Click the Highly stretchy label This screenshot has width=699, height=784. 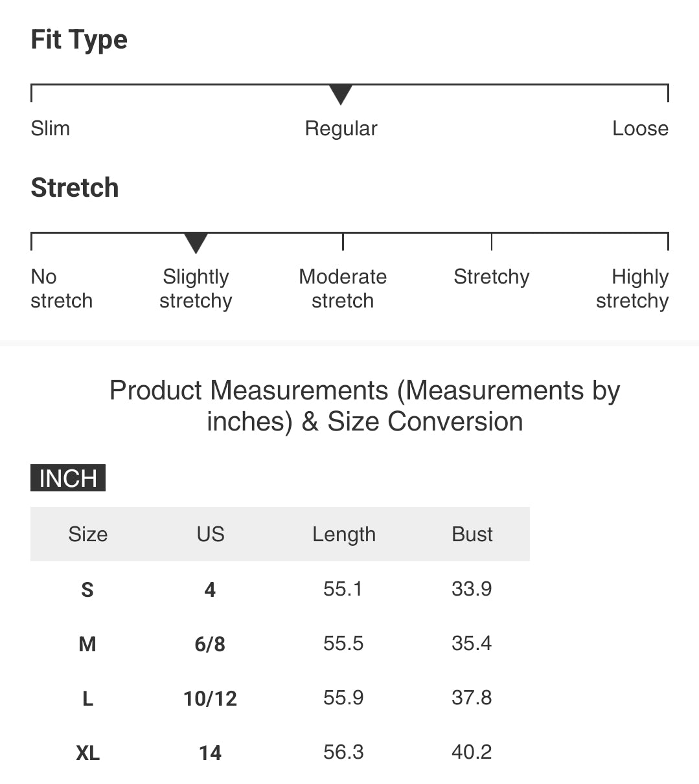(x=632, y=289)
